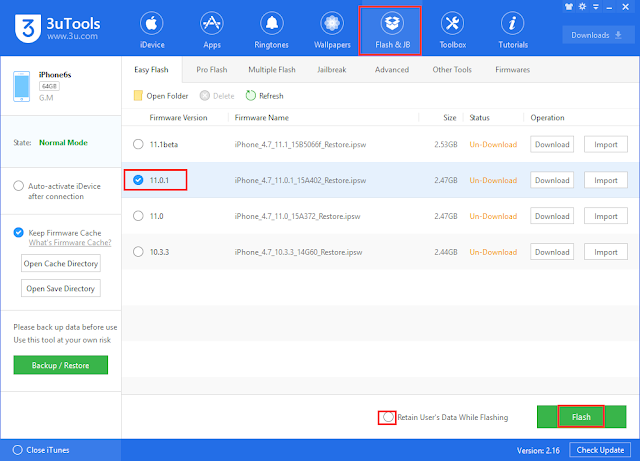The height and width of the screenshot is (461, 640).
Task: Open the settings gear in title bar
Action: click(582, 7)
